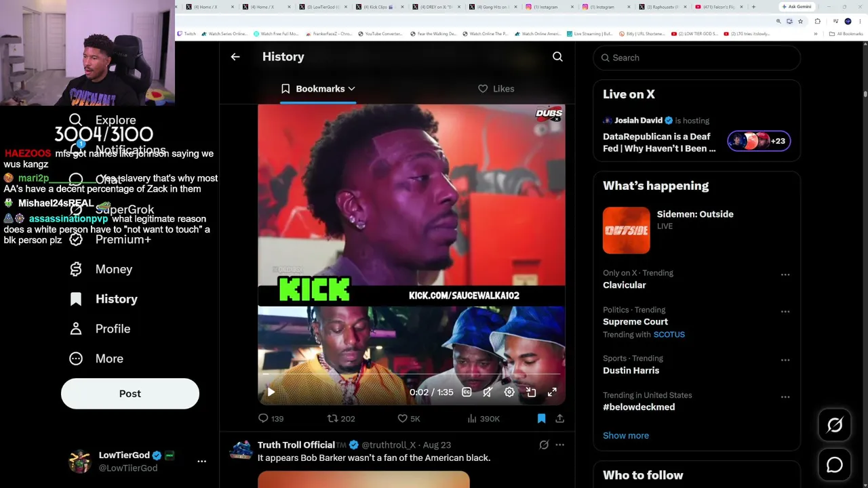This screenshot has width=868, height=488.
Task: Open the More circle icon in sidebar
Action: (x=76, y=359)
